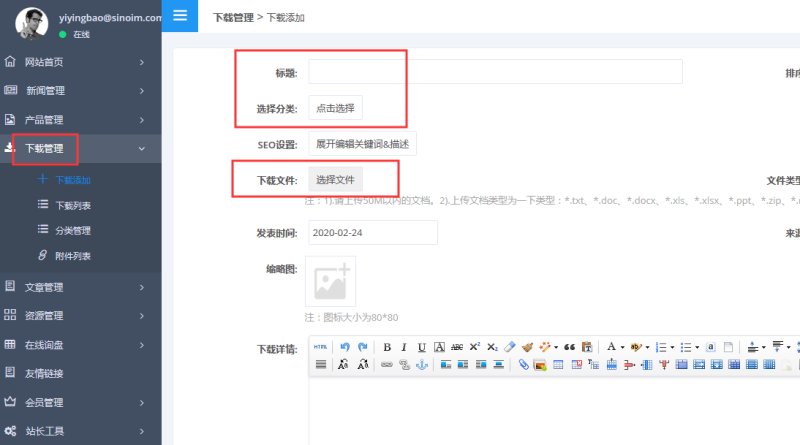Insert hyperlink with the chain icon

click(387, 364)
